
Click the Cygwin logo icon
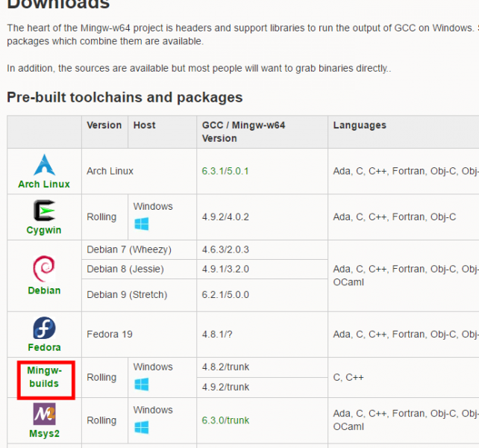pyautogui.click(x=44, y=211)
